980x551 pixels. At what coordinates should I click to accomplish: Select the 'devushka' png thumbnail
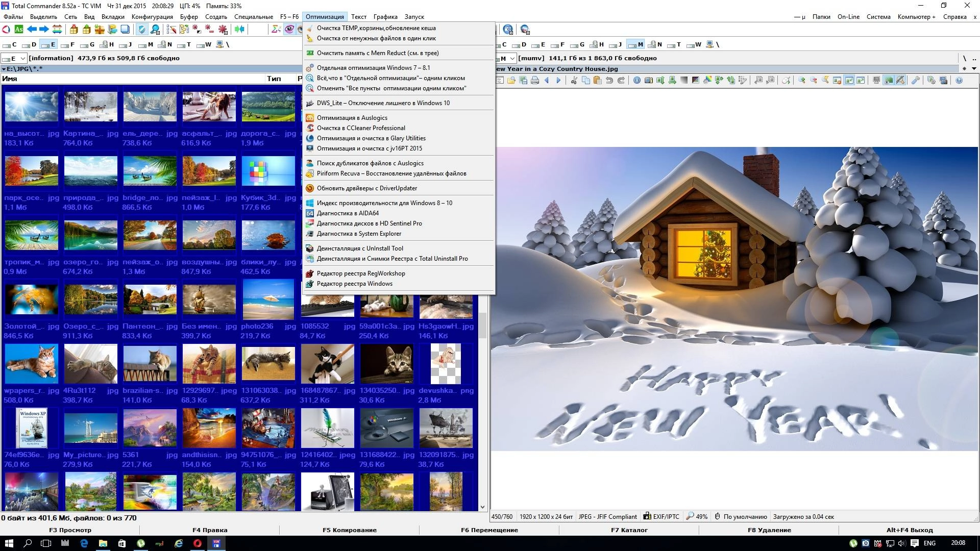[446, 364]
